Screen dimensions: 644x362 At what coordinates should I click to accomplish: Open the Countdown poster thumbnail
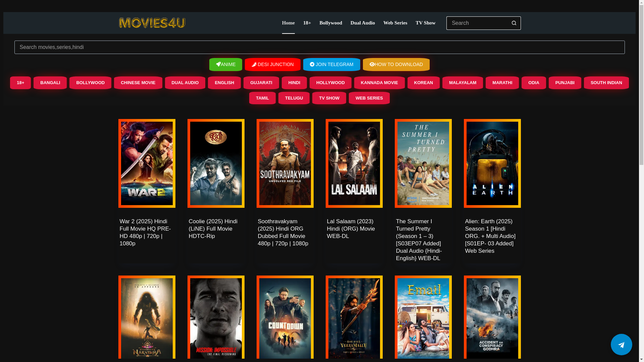point(285,317)
